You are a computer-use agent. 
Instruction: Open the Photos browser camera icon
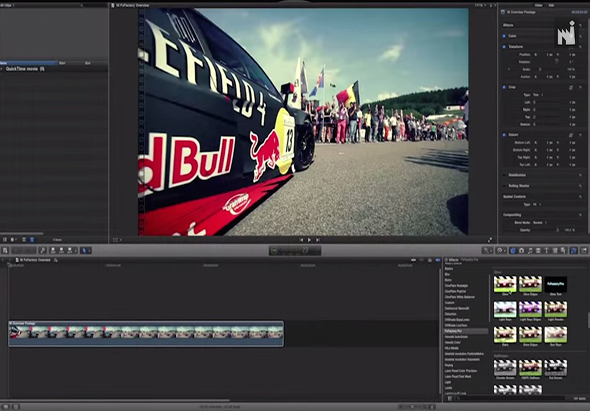(x=522, y=251)
